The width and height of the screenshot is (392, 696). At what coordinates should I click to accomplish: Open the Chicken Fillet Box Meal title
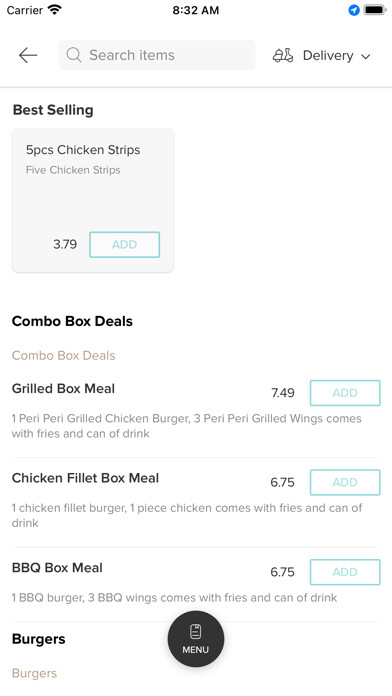coord(85,478)
